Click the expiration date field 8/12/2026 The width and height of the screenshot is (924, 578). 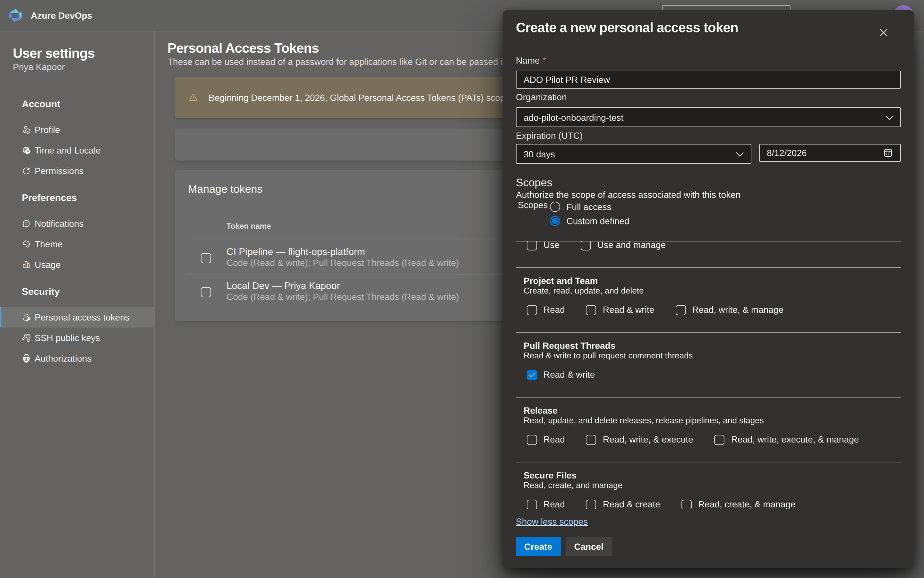coord(829,153)
